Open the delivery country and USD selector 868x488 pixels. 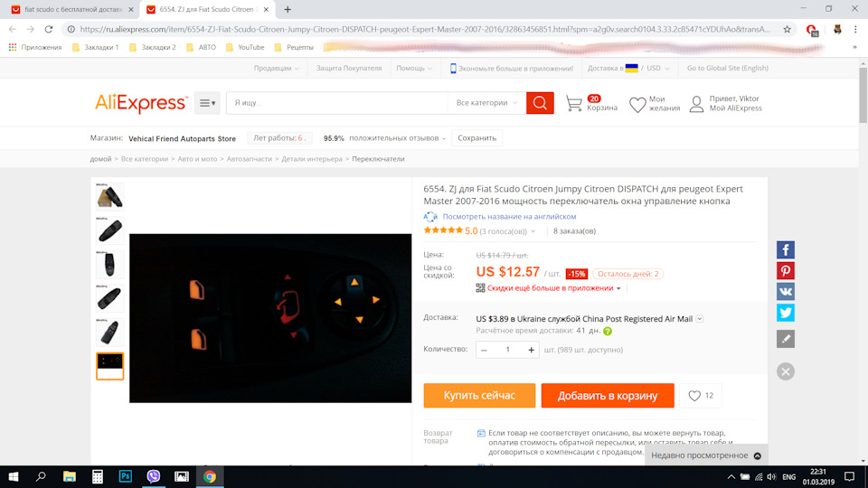coord(628,68)
